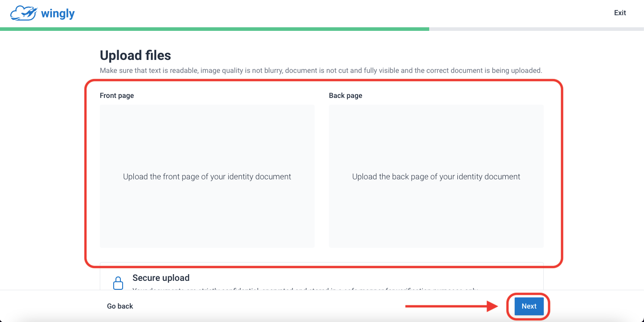Go back to the previous step

(x=120, y=306)
